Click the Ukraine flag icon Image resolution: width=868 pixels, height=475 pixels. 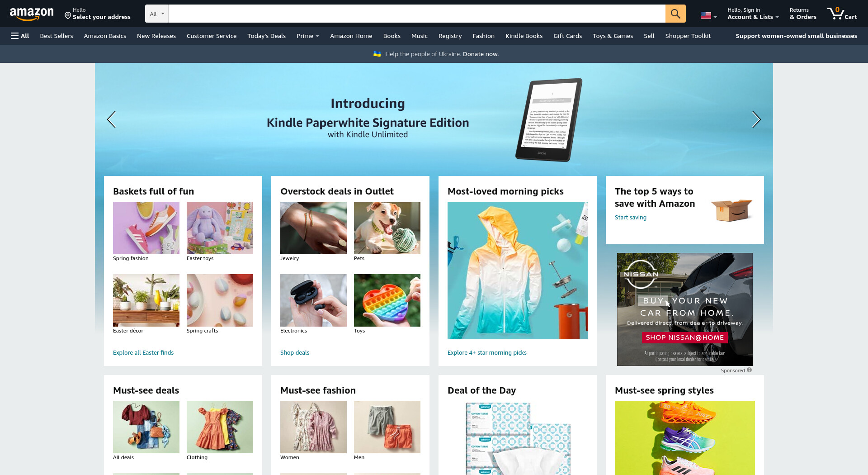pos(377,54)
